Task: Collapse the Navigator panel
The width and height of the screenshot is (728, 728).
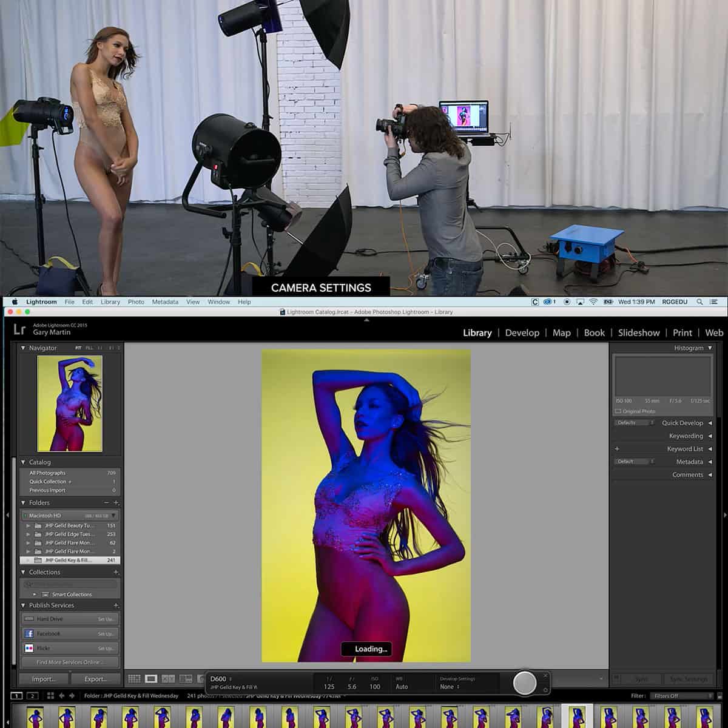Action: tap(22, 348)
